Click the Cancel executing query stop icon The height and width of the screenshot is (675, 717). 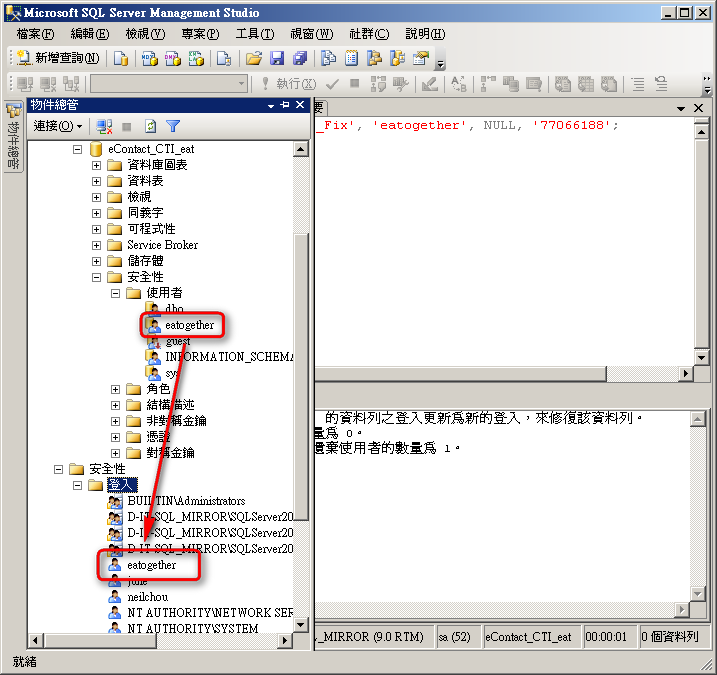point(354,83)
